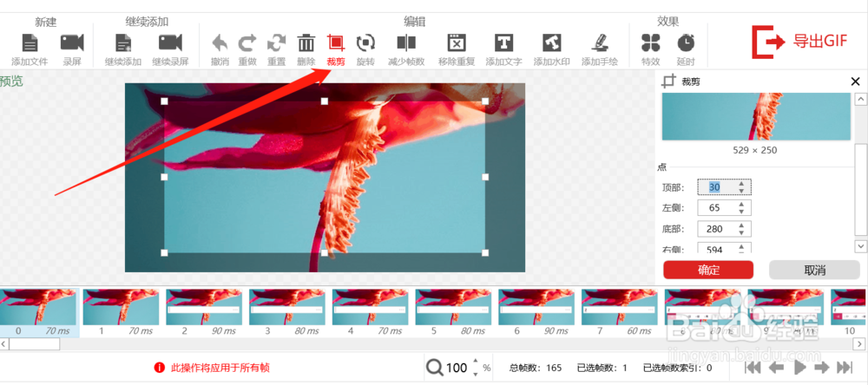Select the 裁剪 crop tool
This screenshot has width=868, height=385.
(335, 42)
